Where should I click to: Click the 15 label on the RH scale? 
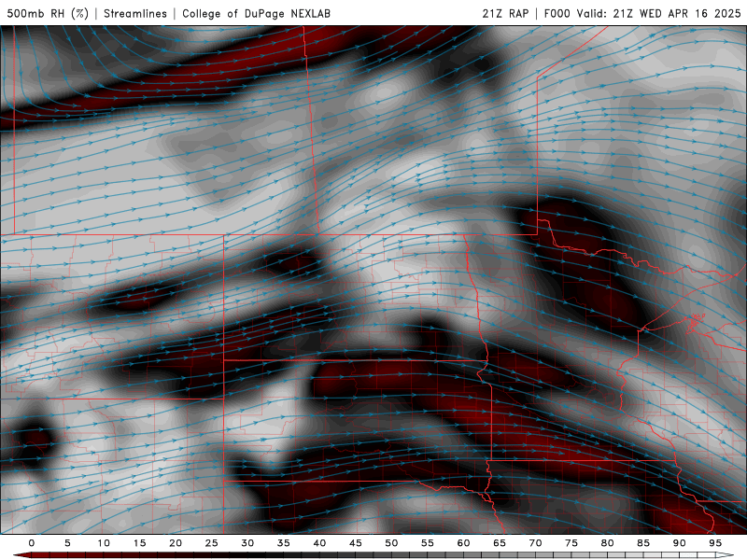pos(139,543)
